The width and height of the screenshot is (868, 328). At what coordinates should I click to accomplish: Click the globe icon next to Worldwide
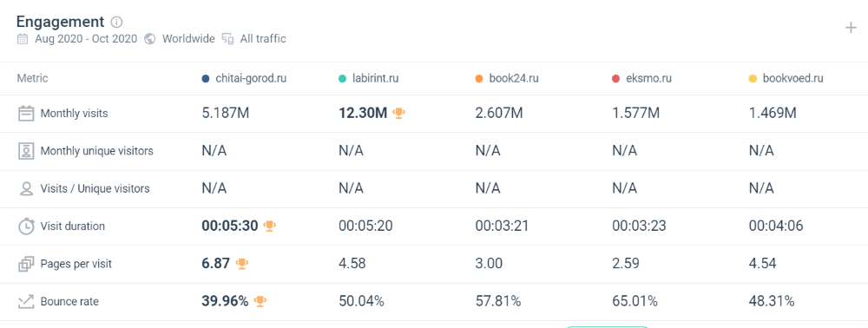[149, 39]
